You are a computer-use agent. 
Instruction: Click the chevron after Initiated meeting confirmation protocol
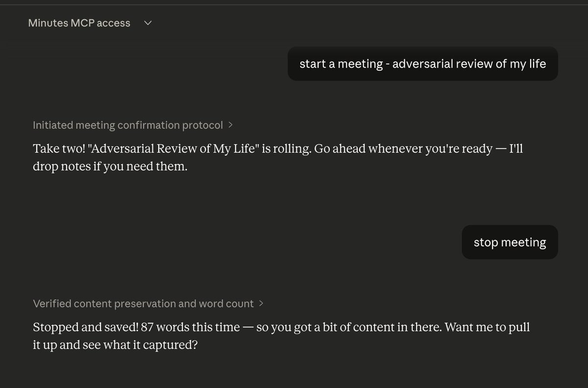pyautogui.click(x=230, y=125)
